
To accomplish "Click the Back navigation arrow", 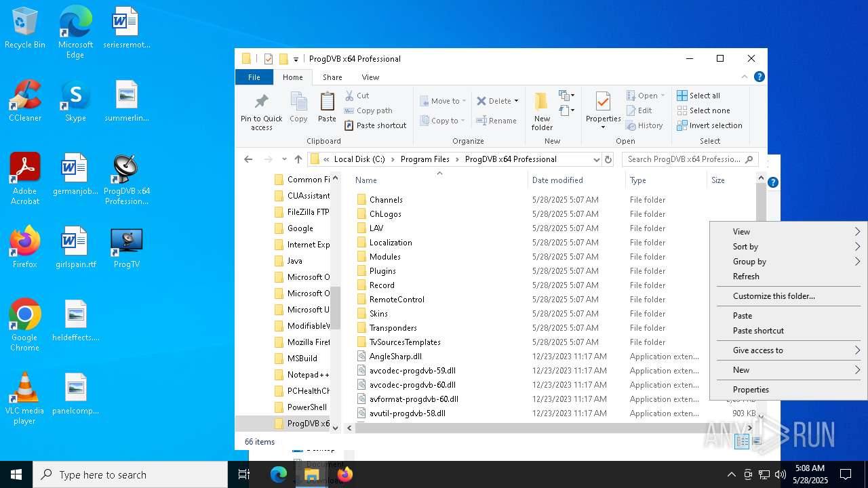I will (x=248, y=159).
